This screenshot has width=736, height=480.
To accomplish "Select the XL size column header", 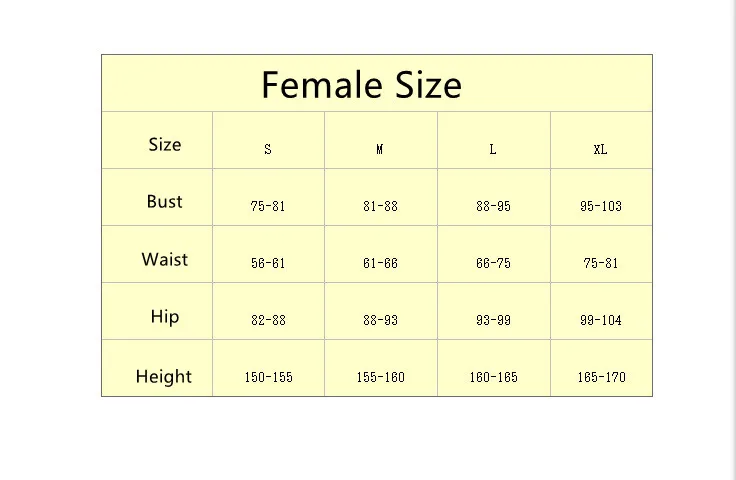I will (600, 149).
